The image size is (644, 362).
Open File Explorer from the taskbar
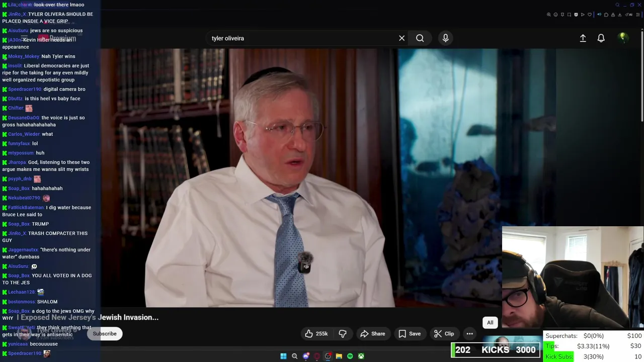pyautogui.click(x=339, y=356)
